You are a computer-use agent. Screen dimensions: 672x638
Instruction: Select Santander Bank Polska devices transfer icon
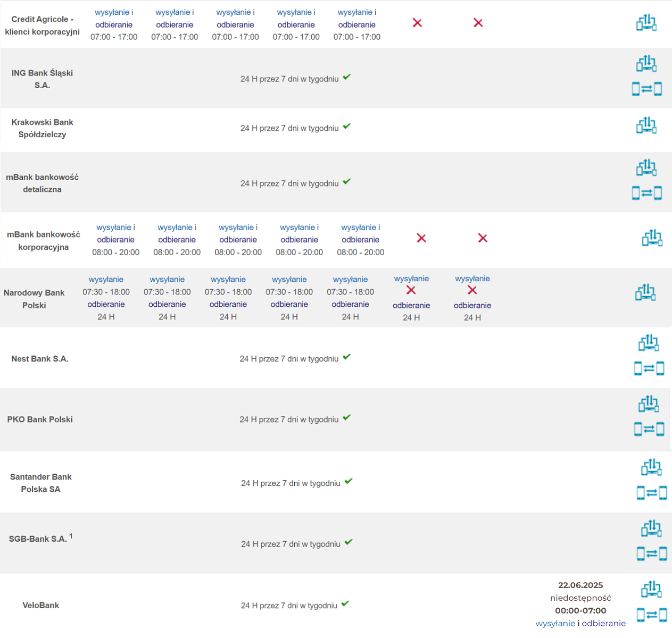tap(651, 467)
